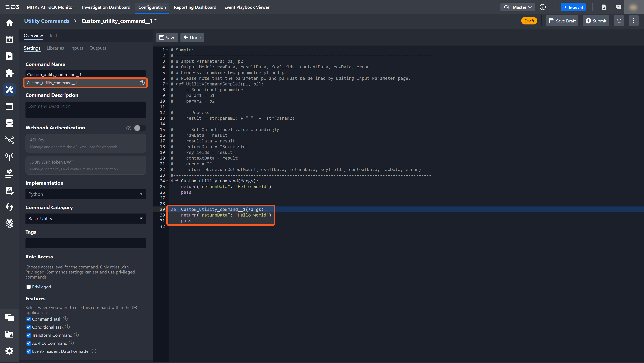644x363 pixels.
Task: Open the version history clock icon
Action: point(619,21)
